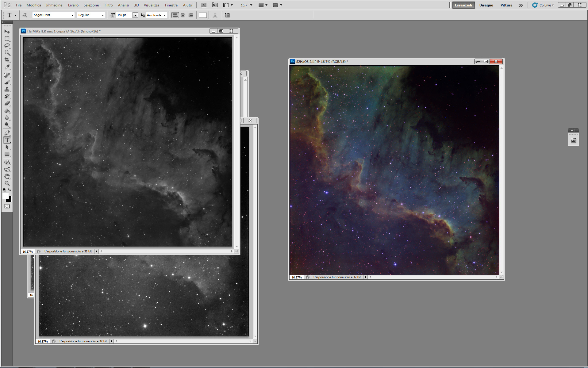This screenshot has width=588, height=368.
Task: Switch to Disegno workspace
Action: coord(486,5)
